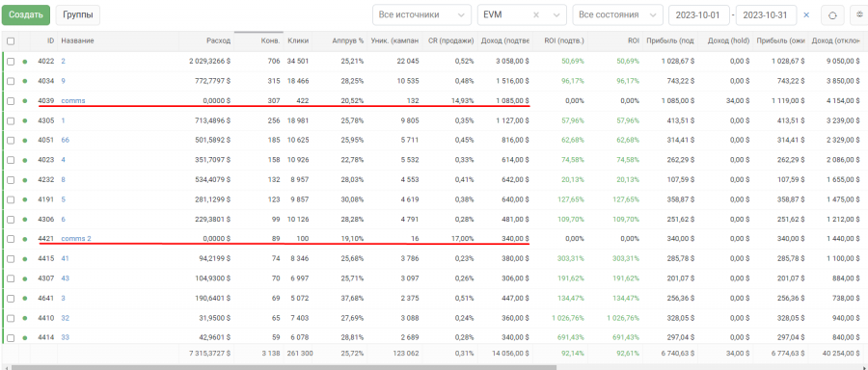Expand the EVM dropdown arrow
This screenshot has height=370, width=868.
tap(556, 15)
